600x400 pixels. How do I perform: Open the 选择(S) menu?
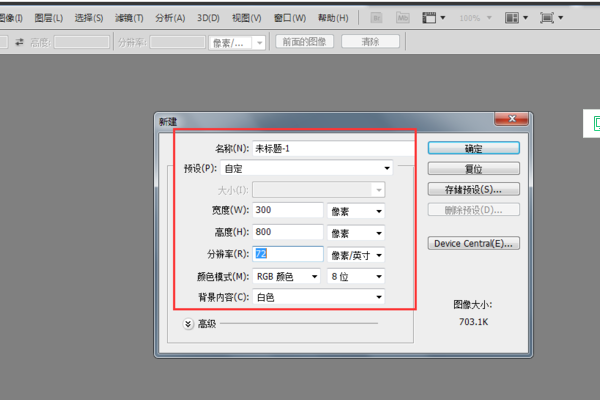(89, 18)
